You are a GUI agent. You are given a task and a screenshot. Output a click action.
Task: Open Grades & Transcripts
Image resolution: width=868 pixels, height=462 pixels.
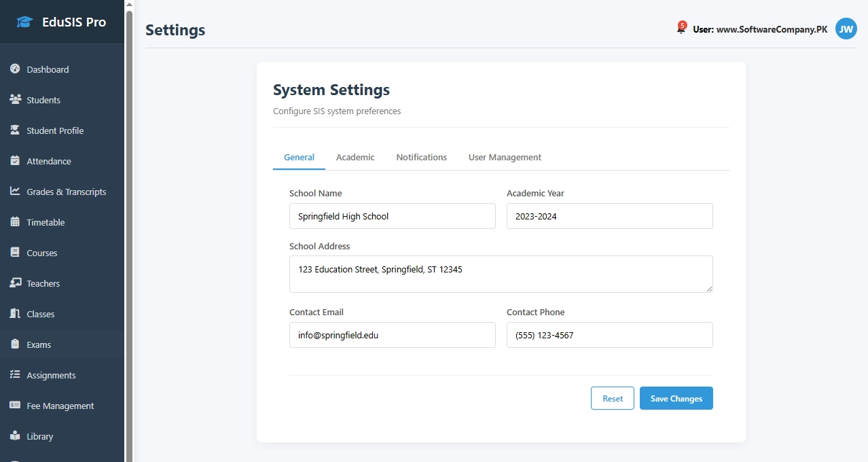point(65,192)
